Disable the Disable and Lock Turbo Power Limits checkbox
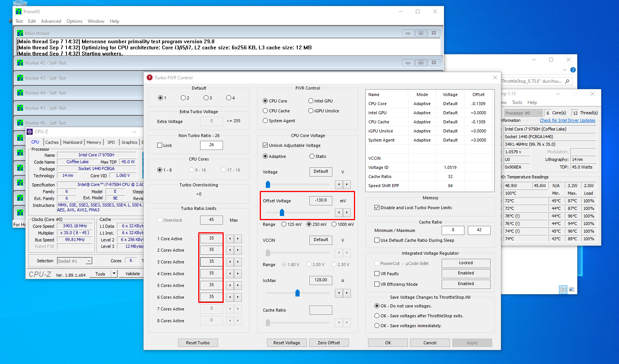This screenshot has width=619, height=364. 377,207
